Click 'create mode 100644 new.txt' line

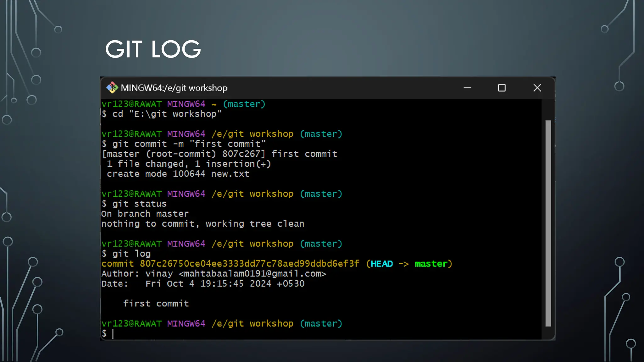tap(178, 174)
